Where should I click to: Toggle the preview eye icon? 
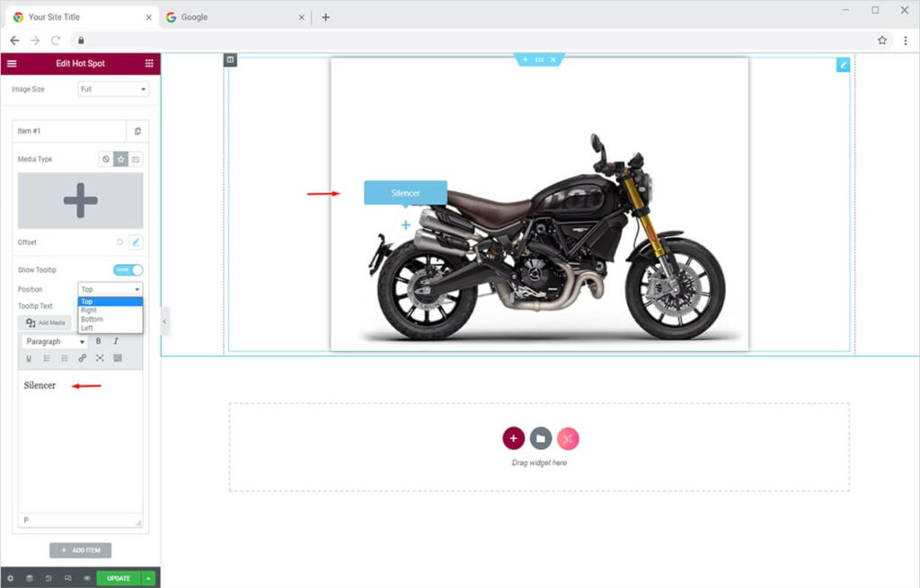coord(87,578)
